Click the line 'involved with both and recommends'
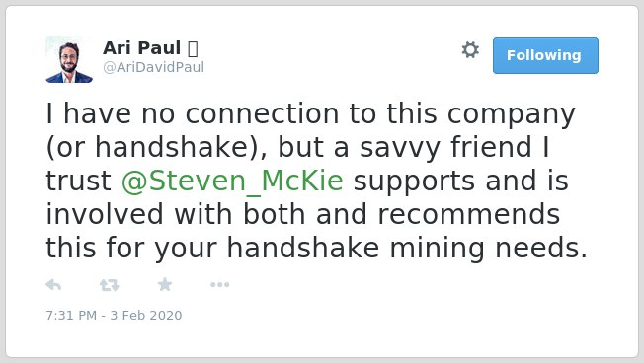Screen dimensions: 644x363 [303, 214]
